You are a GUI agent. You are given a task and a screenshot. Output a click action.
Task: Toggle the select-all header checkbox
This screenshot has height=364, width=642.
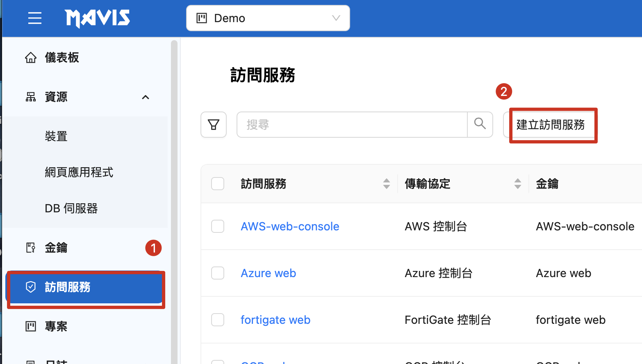point(218,184)
